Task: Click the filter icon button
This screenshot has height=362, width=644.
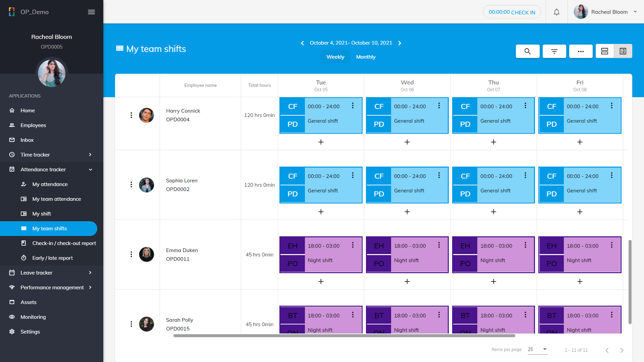Action: 554,51
